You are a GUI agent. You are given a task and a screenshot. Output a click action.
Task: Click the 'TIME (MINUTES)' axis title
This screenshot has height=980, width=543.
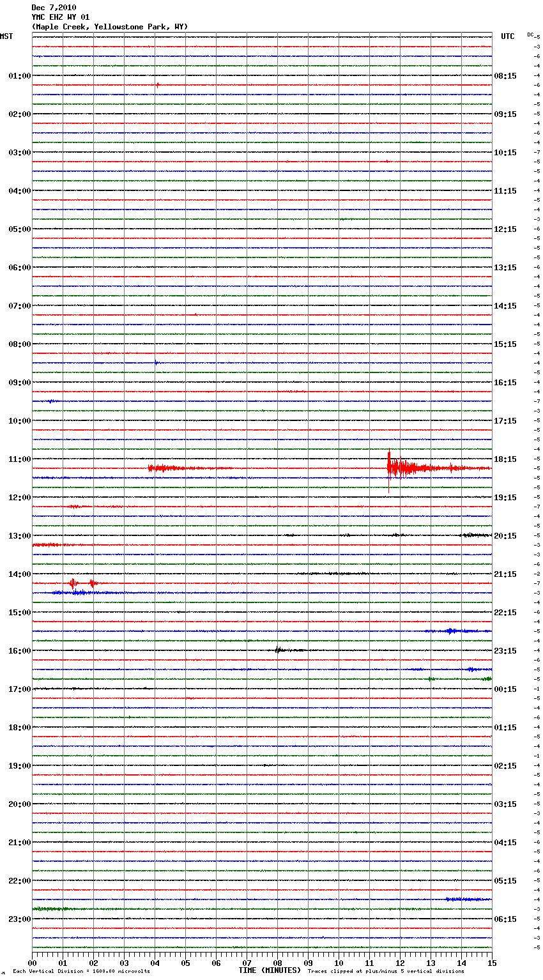(270, 970)
